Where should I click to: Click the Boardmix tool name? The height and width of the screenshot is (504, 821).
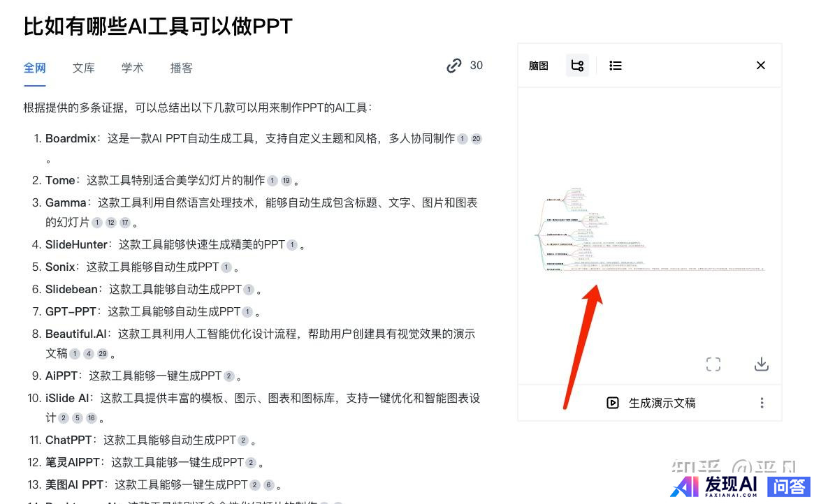click(71, 139)
